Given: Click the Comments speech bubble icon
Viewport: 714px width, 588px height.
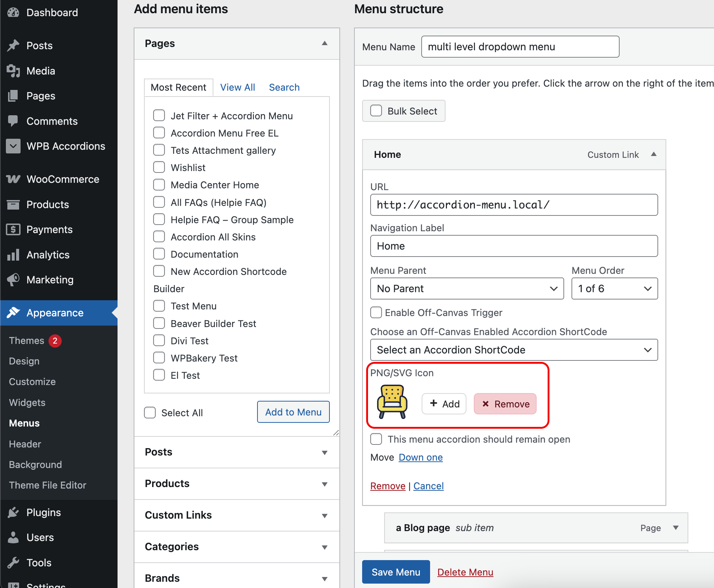Looking at the screenshot, I should coord(13,121).
